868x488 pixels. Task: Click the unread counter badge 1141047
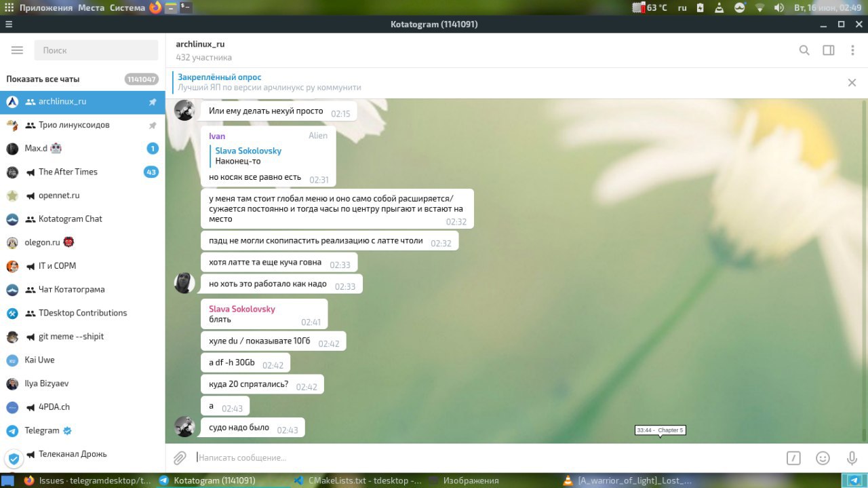tap(141, 79)
